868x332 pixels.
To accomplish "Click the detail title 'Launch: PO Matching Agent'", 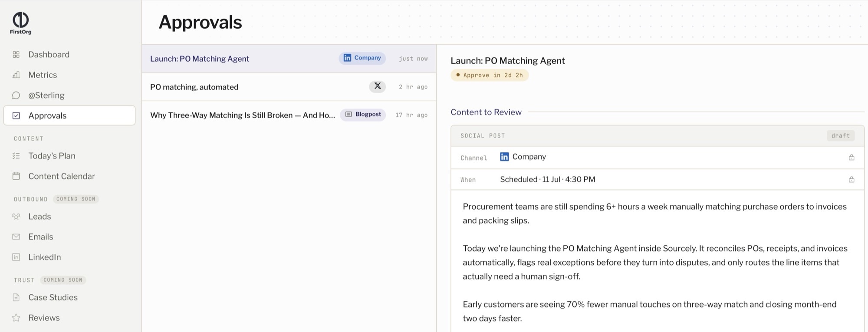I will pyautogui.click(x=508, y=61).
